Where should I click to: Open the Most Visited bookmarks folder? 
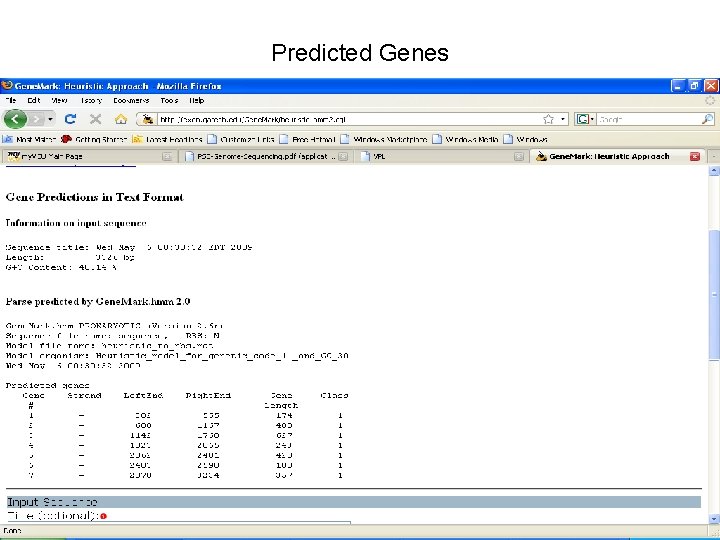tap(30, 139)
